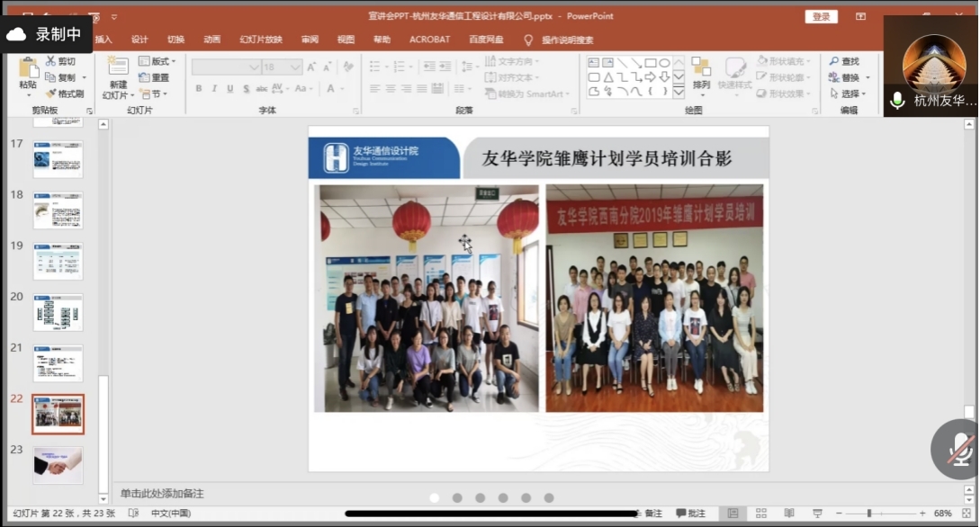Screen dimensions: 980x527
Task: Switch to Slide Sorter view in status bar
Action: coord(761,514)
